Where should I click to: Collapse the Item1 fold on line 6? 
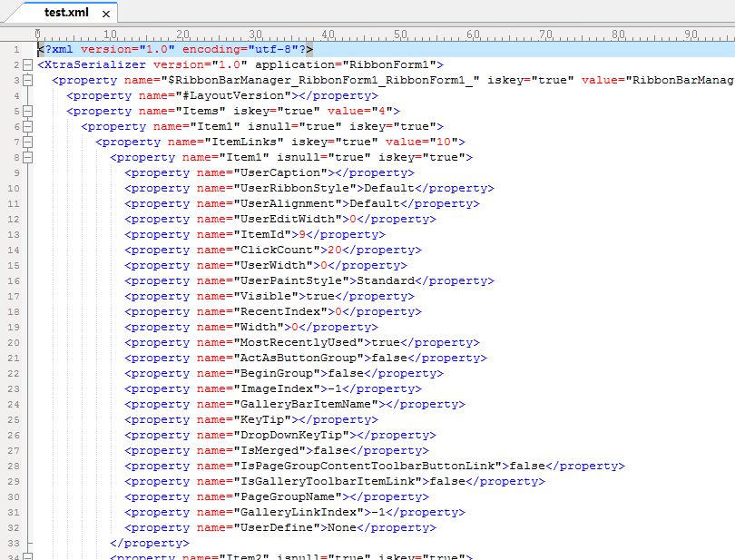tap(27, 127)
